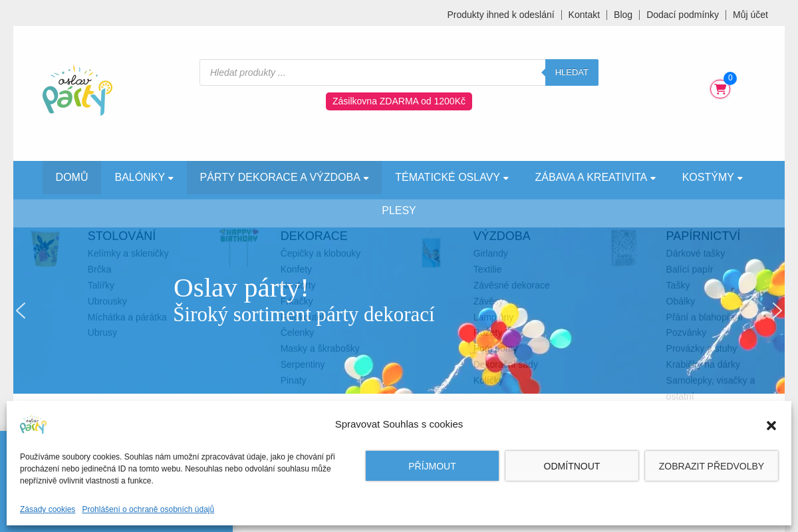Open VÝZDOBA category heading
Viewport: 798px width, 532px height.
502,236
